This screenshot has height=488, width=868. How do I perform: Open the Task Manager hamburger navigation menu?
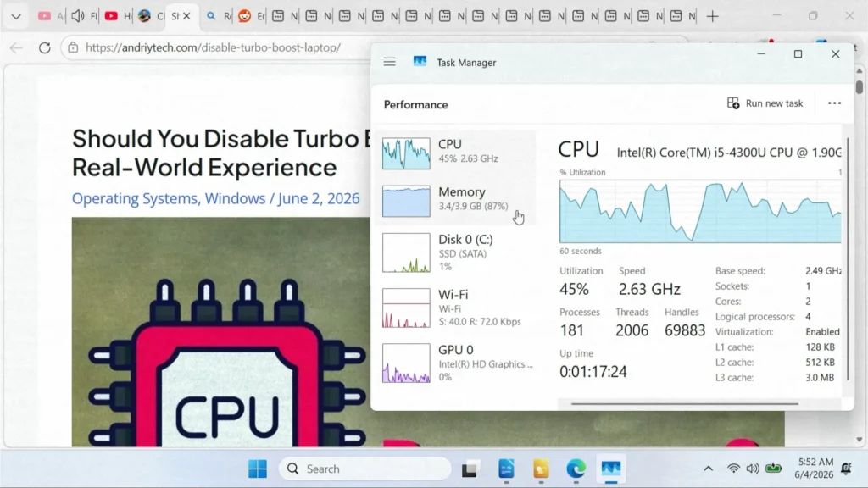pos(389,62)
